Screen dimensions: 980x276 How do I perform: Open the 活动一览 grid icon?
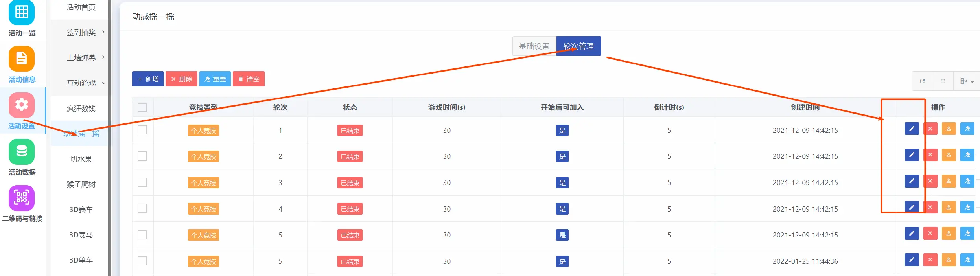pos(22,13)
